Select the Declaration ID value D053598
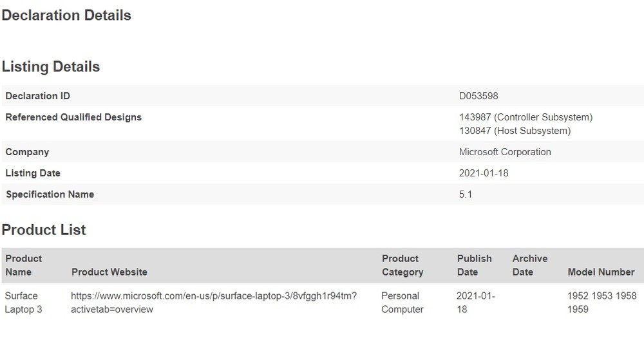Viewport: 644px width, 338px height. coord(478,96)
